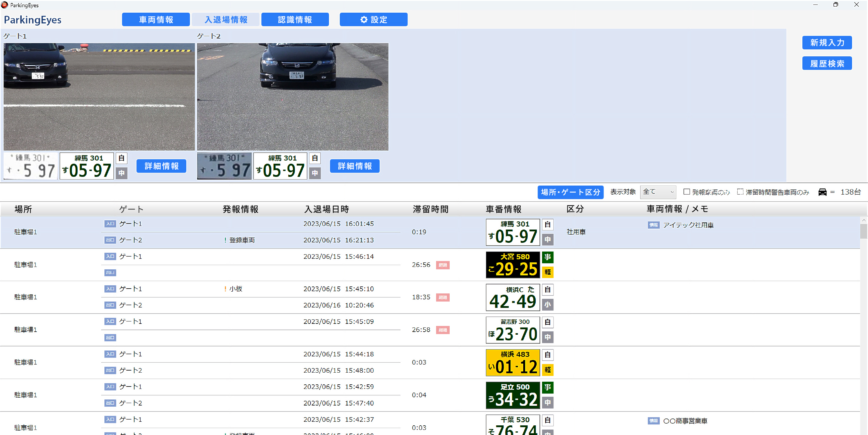Select the yellow 横浜 483 01-12 plate
868x435 pixels.
click(513, 363)
